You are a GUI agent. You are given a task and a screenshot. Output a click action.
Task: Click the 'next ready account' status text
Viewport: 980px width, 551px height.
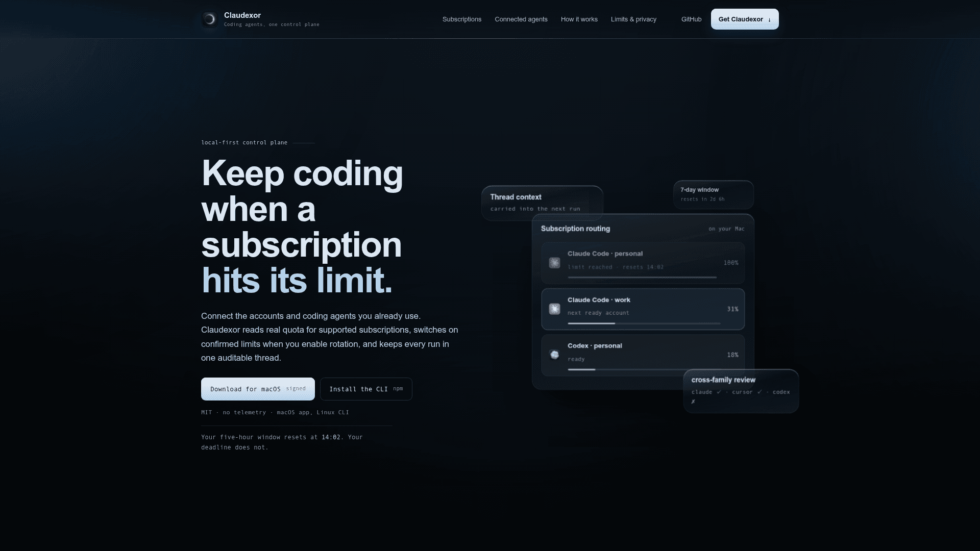(598, 313)
